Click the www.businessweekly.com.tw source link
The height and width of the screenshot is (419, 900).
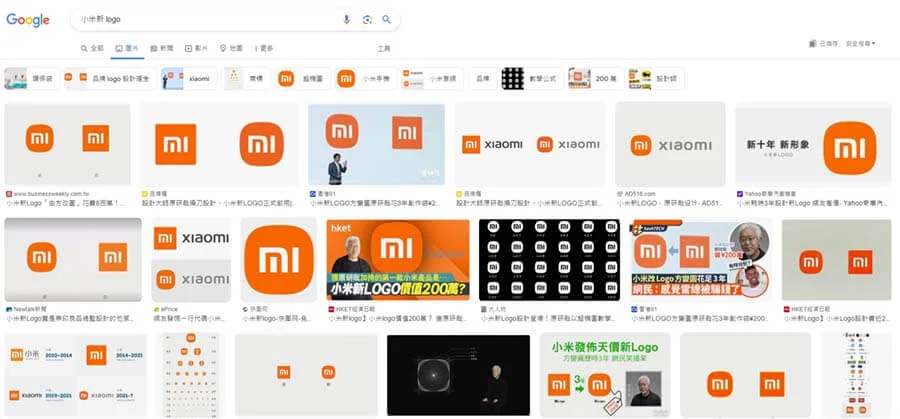click(x=51, y=194)
